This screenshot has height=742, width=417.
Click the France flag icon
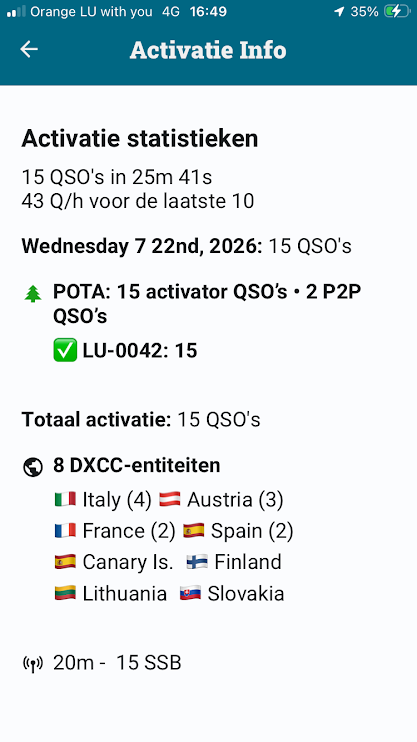pyautogui.click(x=65, y=530)
